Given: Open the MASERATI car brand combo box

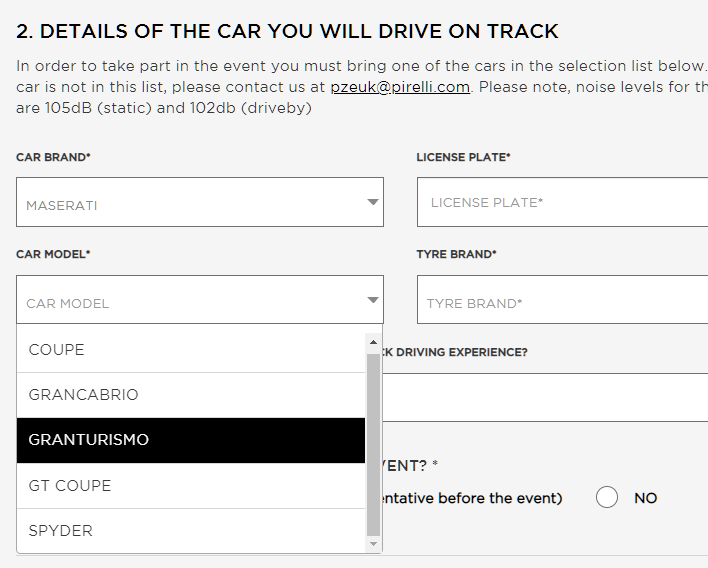Looking at the screenshot, I should pos(200,202).
